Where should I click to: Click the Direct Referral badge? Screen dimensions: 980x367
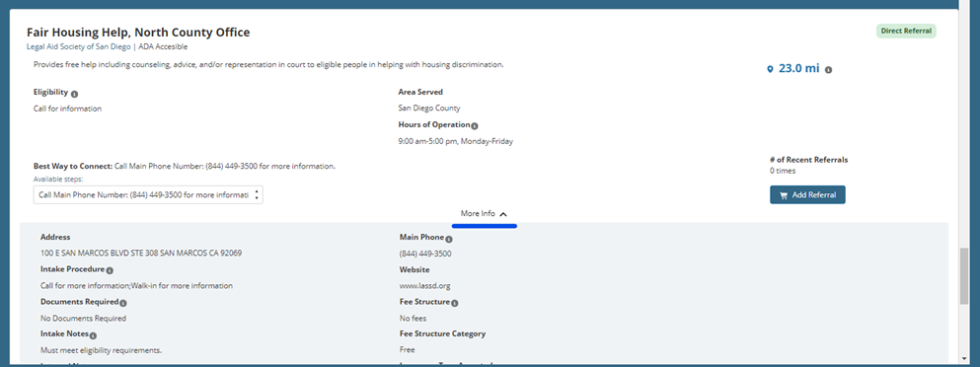coord(906,31)
